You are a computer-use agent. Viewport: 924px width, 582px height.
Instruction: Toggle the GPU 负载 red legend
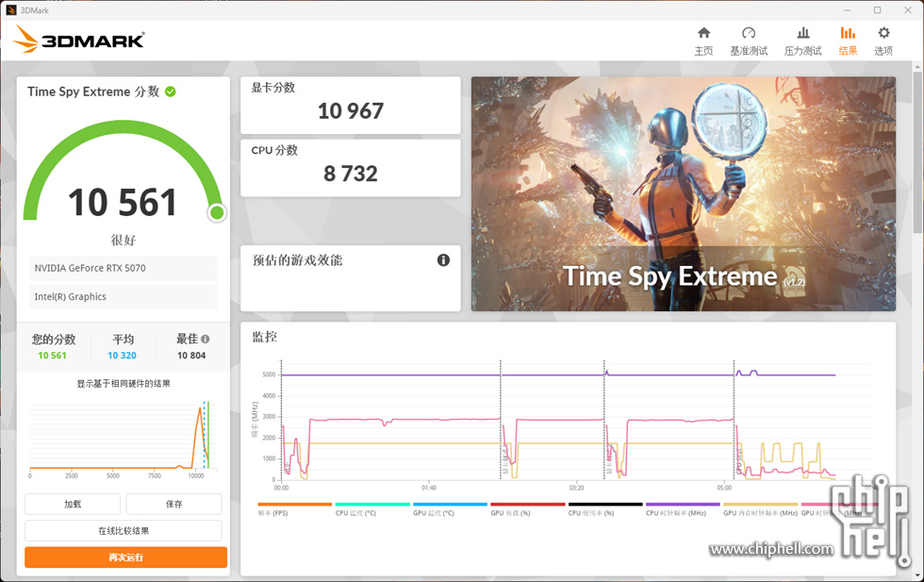527,508
